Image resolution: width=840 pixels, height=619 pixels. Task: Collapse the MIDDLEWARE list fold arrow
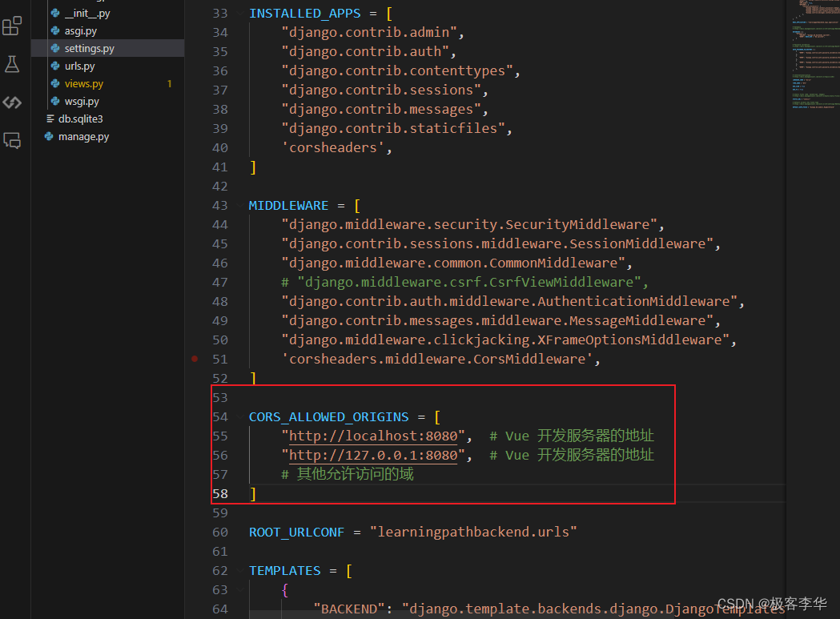click(239, 205)
